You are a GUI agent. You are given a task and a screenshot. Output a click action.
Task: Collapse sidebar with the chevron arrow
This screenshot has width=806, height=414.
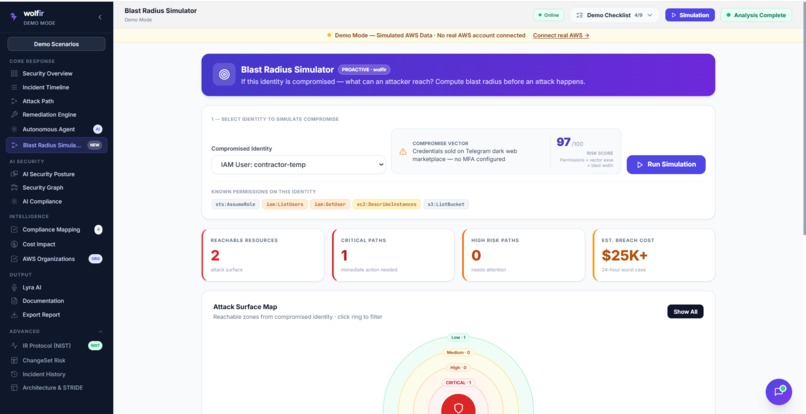pos(100,17)
